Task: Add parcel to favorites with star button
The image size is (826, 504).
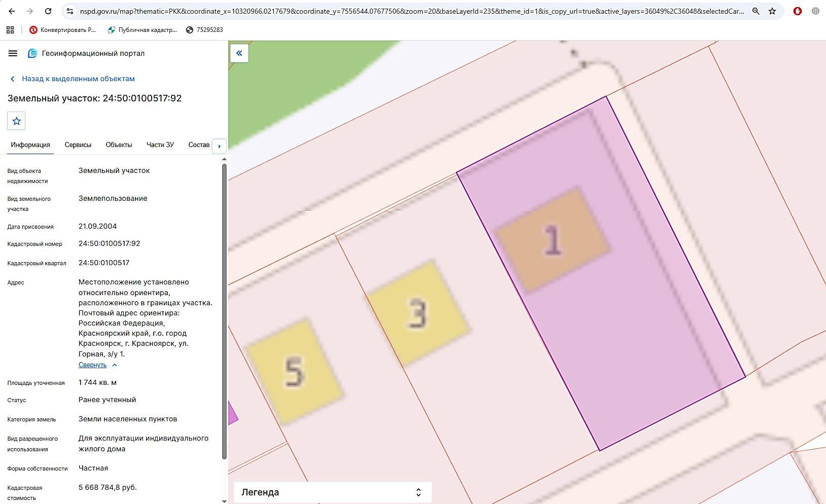Action: (16, 121)
